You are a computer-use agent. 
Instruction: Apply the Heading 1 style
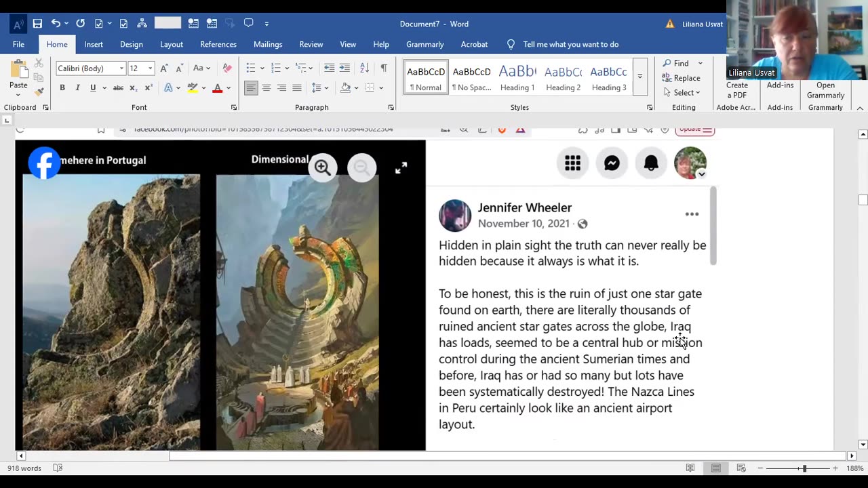pyautogui.click(x=517, y=77)
